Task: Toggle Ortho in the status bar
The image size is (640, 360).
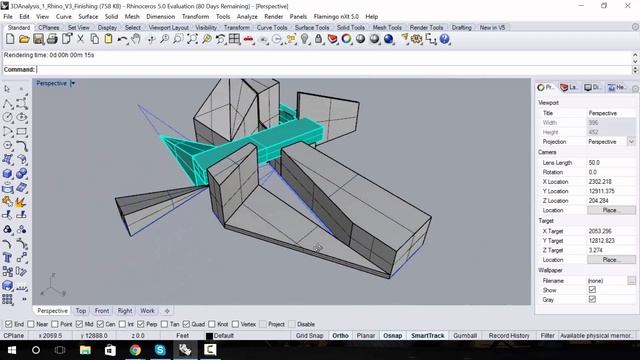Action: point(340,336)
